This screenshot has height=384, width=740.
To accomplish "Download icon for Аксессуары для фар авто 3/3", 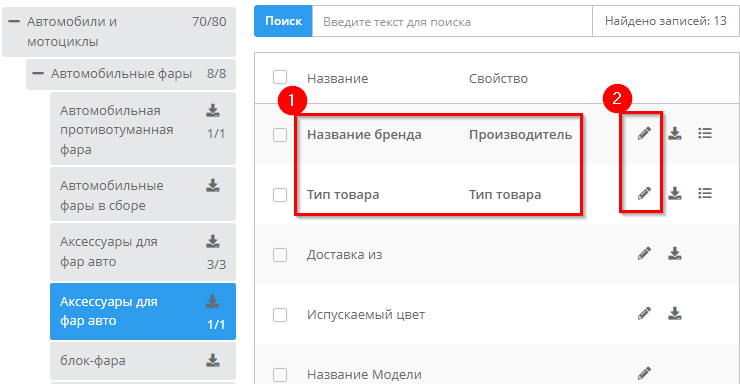I will [213, 242].
